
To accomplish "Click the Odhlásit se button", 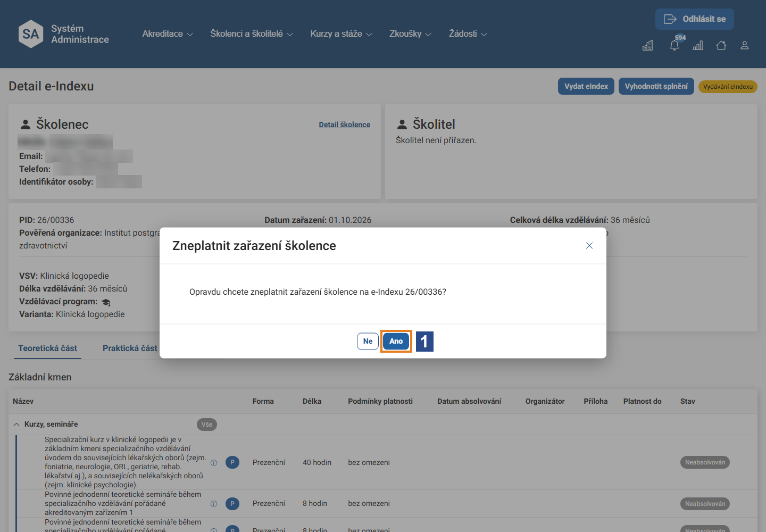I will click(695, 19).
